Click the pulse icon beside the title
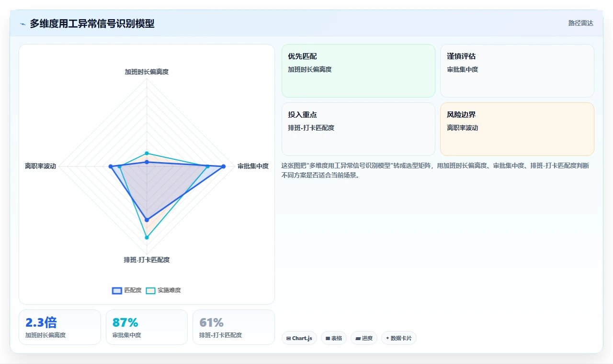The image size is (613, 364). click(23, 23)
